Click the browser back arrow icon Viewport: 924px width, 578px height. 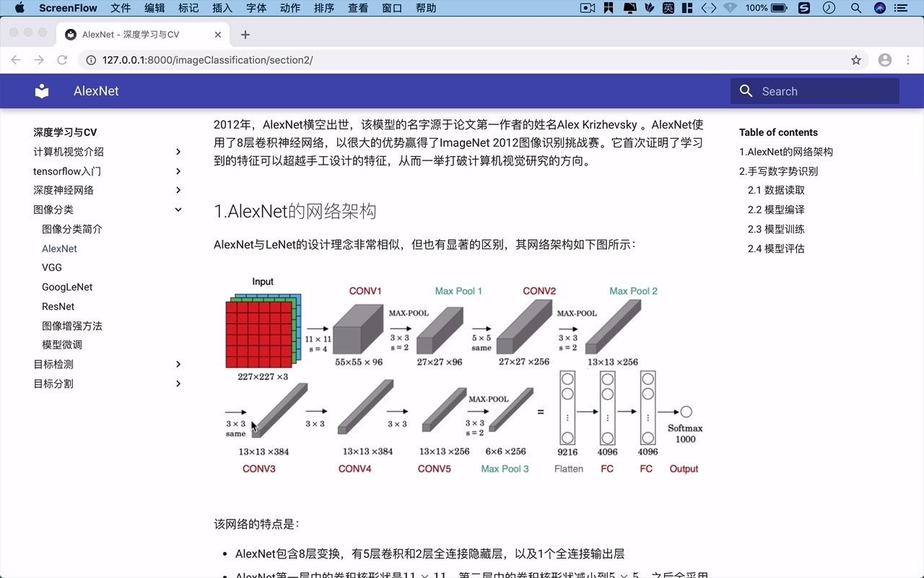(16, 60)
